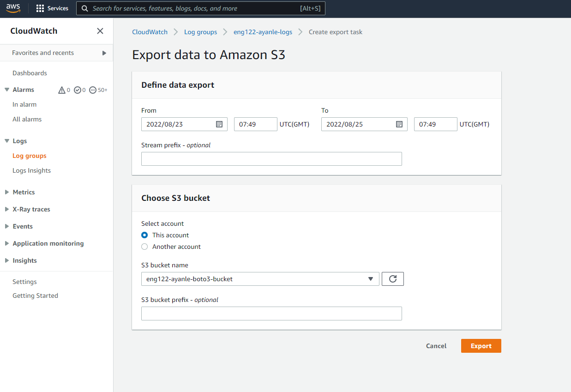The height and width of the screenshot is (392, 571).
Task: Open the S3 bucket name dropdown
Action: (x=260, y=279)
